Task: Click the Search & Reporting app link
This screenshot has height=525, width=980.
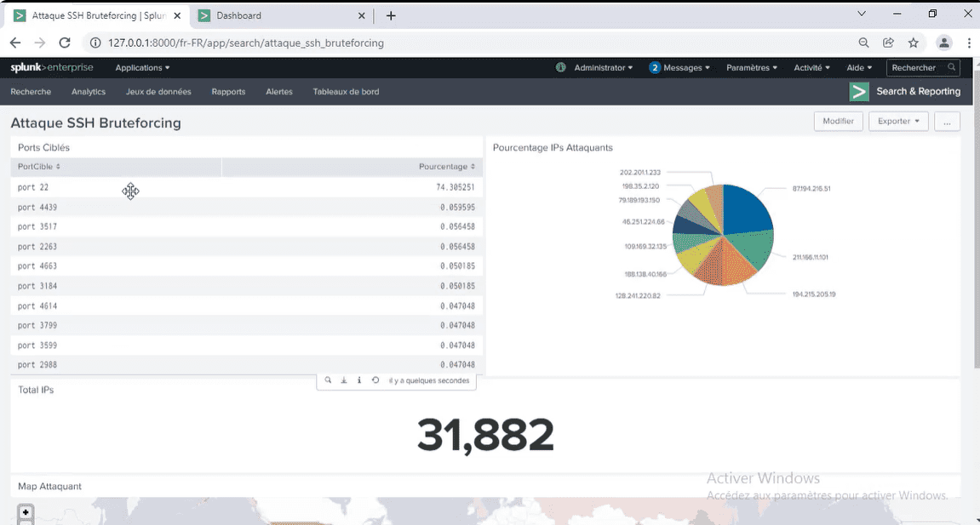Action: [918, 91]
